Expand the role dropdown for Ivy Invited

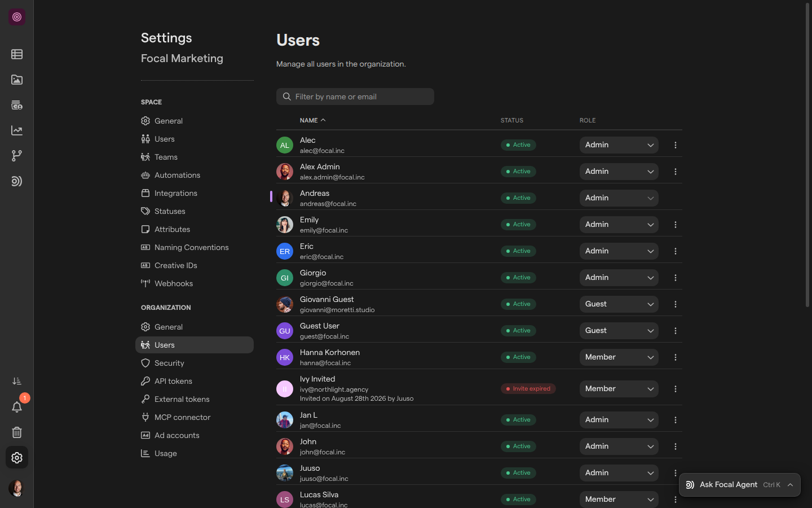(x=619, y=389)
